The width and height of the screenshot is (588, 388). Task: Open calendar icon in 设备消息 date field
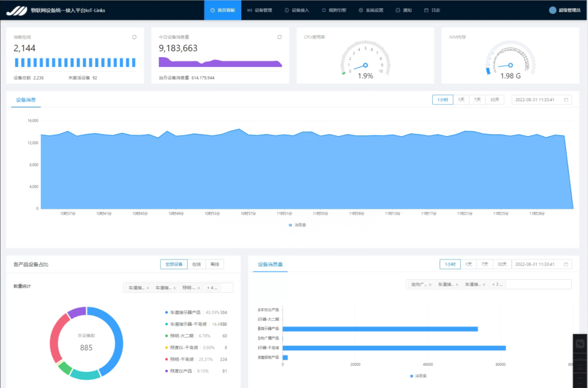(x=566, y=100)
